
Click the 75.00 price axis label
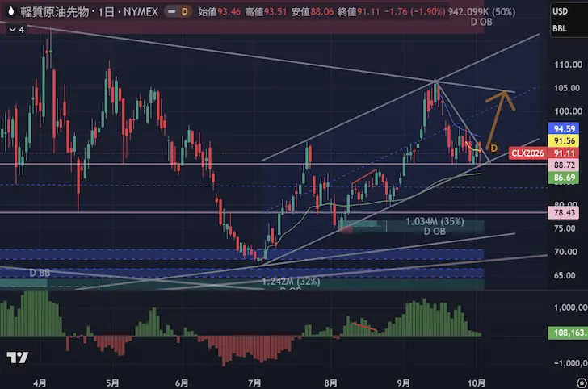click(x=565, y=228)
